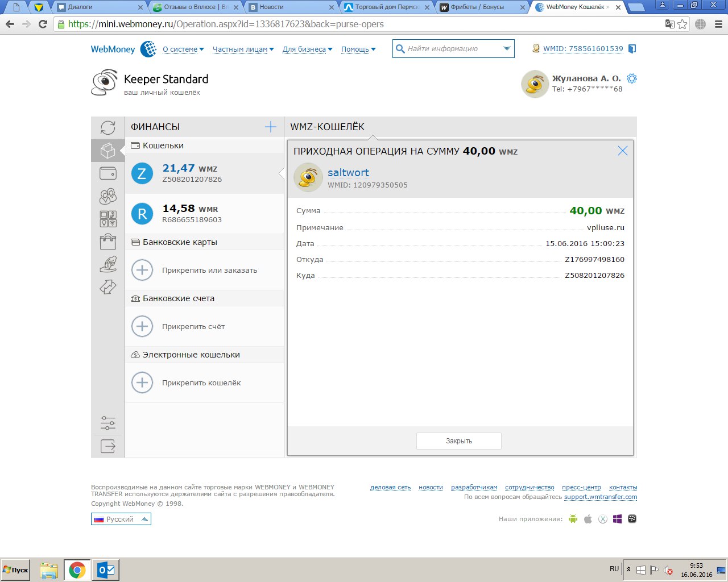Image resolution: width=728 pixels, height=582 pixels.
Task: Click the browser reload button
Action: click(43, 24)
